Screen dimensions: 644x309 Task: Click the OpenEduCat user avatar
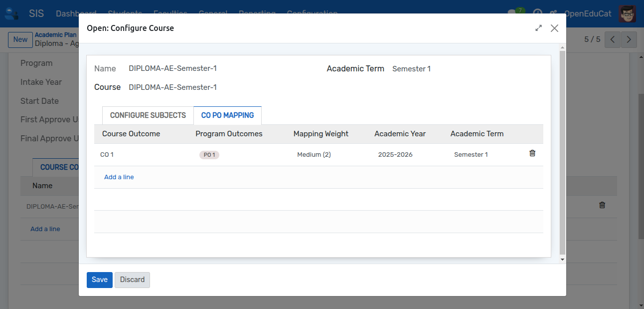pos(627,13)
